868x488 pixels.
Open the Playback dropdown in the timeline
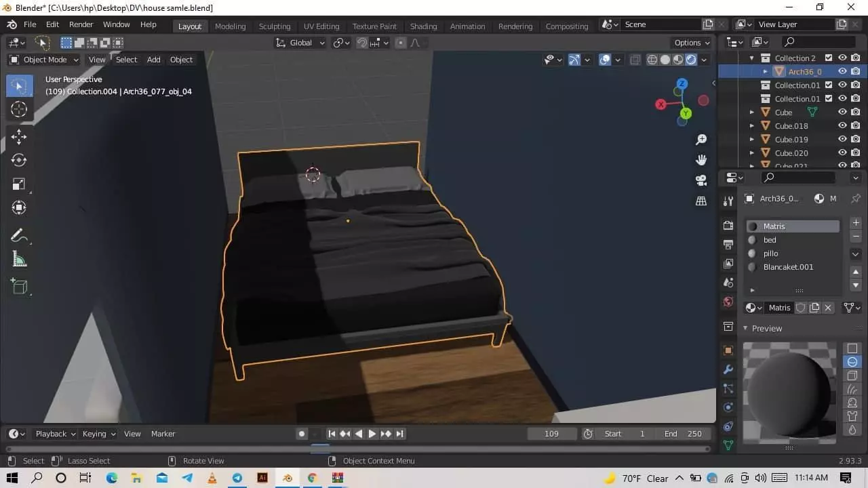coord(56,434)
